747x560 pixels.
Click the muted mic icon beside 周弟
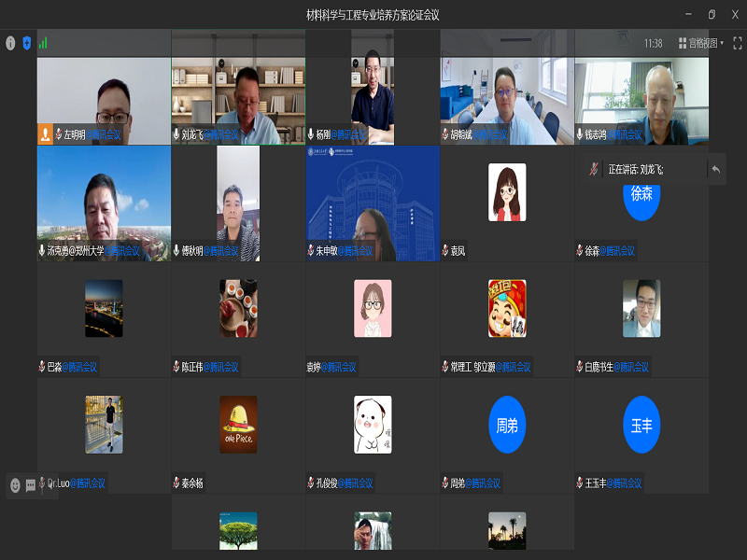pyautogui.click(x=445, y=483)
